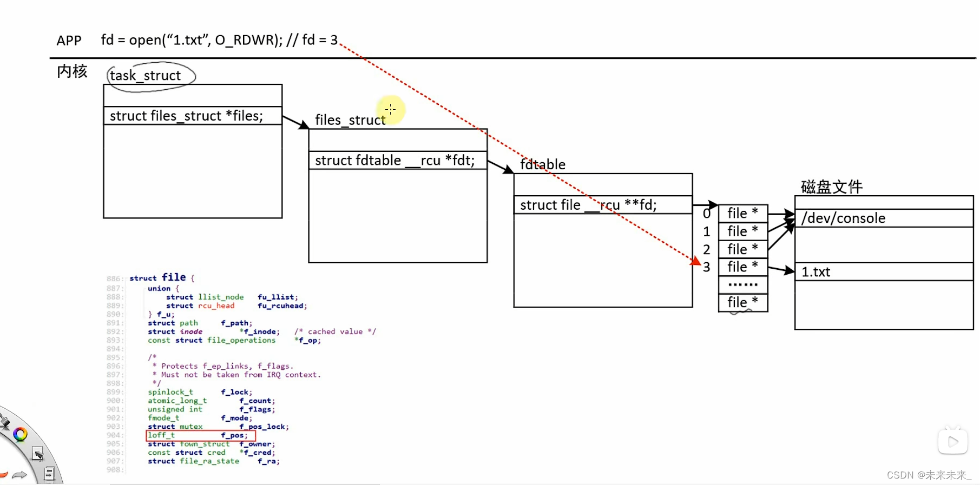Viewport: 980px width, 485px height.
Task: Click the 'APP' label
Action: click(x=69, y=41)
